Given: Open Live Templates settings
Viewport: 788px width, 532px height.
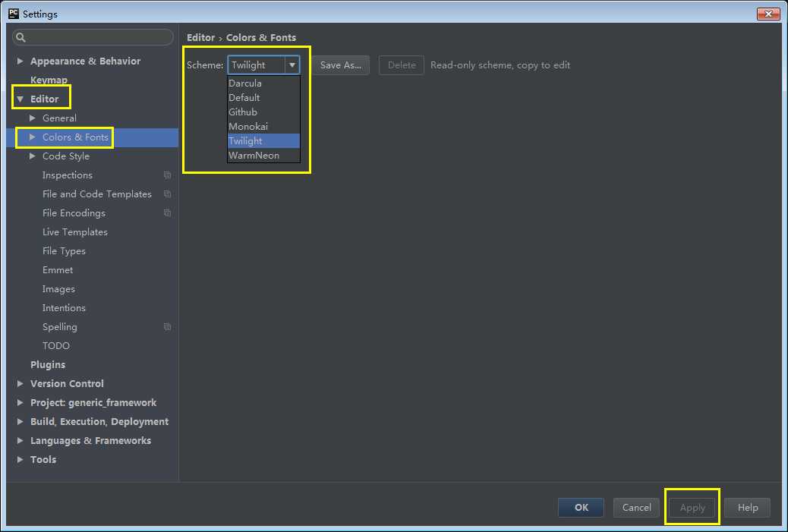Looking at the screenshot, I should click(x=75, y=232).
